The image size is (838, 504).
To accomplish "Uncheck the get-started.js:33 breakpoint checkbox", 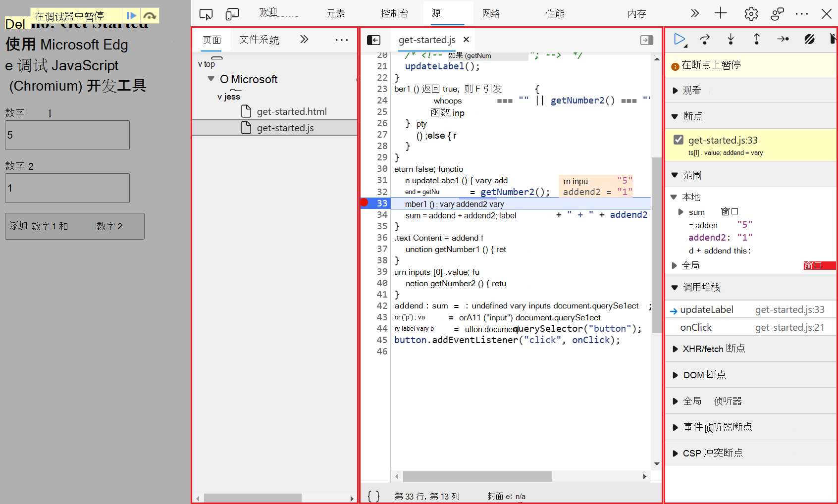I will pos(679,140).
